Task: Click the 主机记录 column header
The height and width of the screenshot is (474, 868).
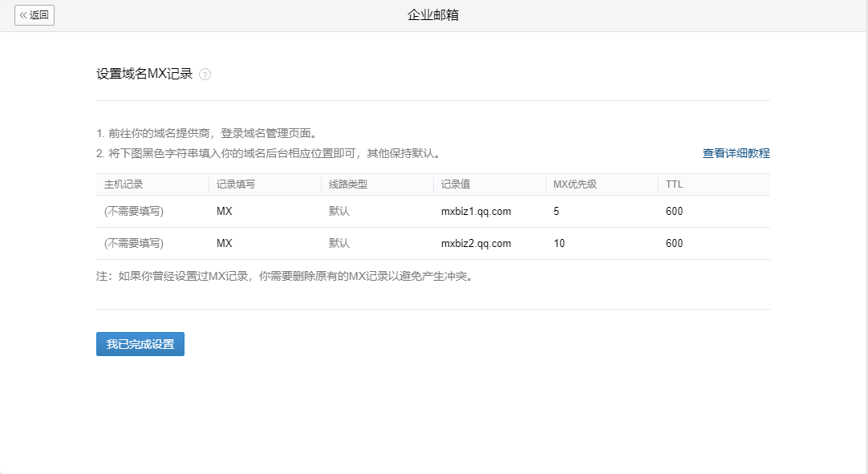Action: (x=124, y=184)
